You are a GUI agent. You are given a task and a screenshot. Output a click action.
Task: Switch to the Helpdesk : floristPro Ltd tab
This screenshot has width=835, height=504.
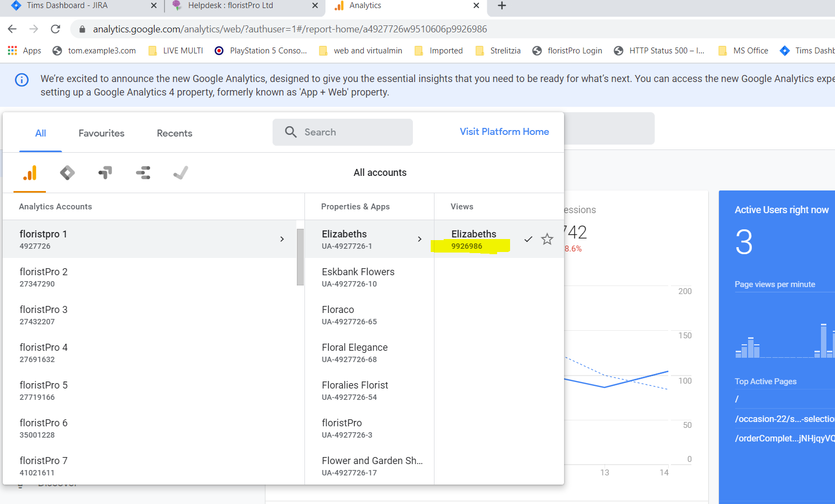pyautogui.click(x=230, y=5)
